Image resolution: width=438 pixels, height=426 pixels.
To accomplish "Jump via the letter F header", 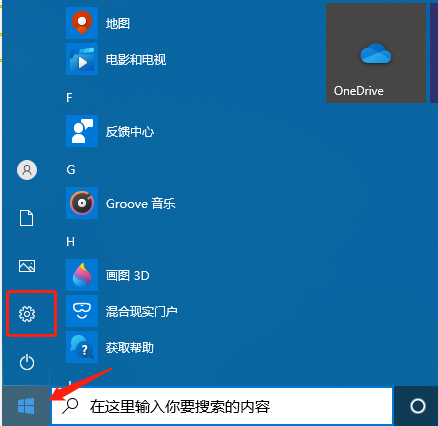I will coord(69,98).
